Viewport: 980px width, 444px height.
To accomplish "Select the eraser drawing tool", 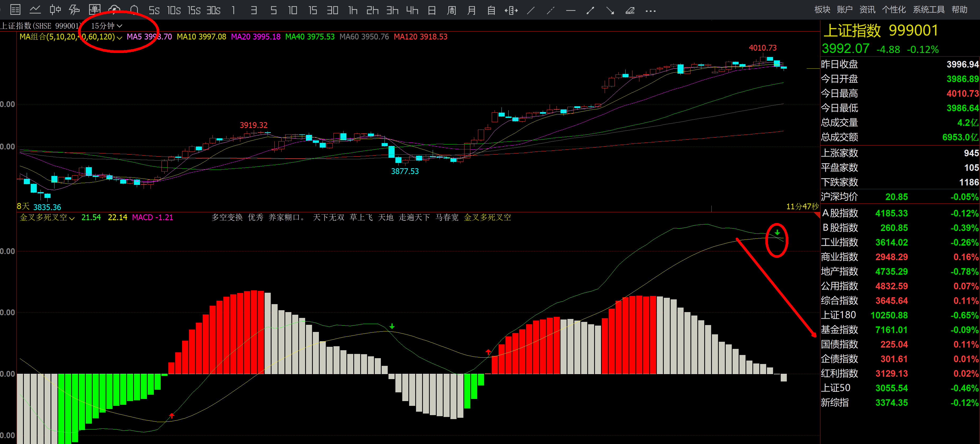I will (x=630, y=10).
